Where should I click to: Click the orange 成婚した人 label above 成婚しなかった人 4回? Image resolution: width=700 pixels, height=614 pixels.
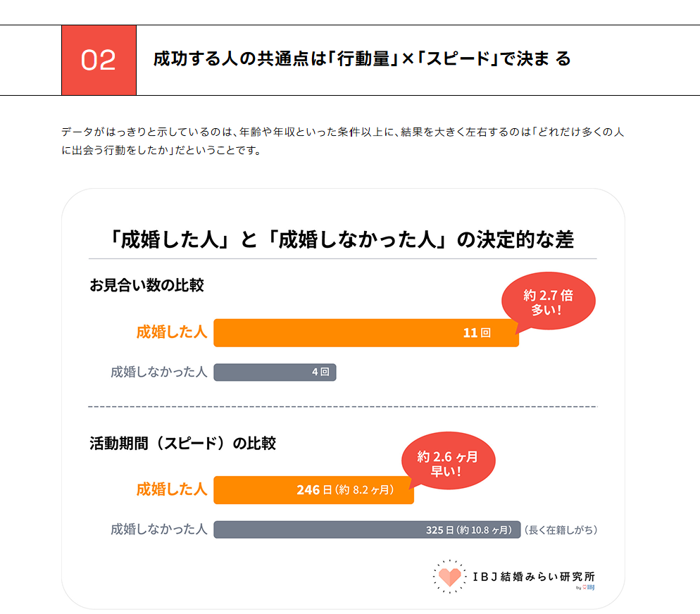point(172,332)
